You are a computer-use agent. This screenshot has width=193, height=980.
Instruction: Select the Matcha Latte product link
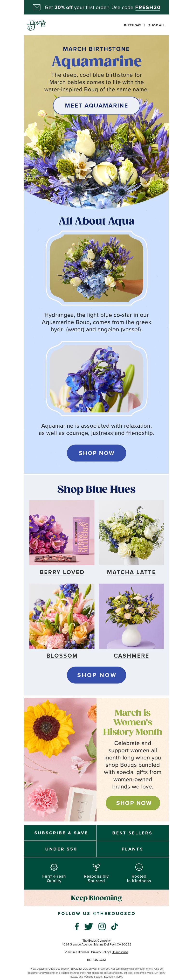[131, 572]
